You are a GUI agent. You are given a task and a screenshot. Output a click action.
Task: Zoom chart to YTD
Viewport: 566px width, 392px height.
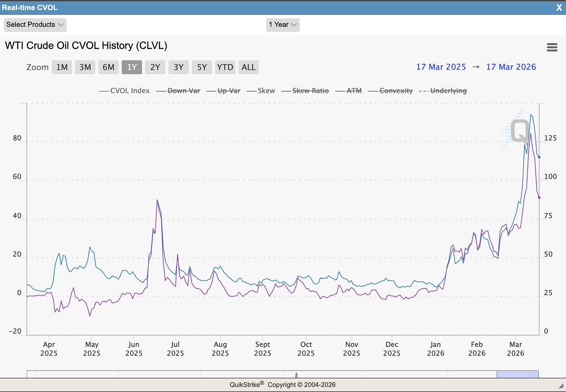tap(225, 67)
